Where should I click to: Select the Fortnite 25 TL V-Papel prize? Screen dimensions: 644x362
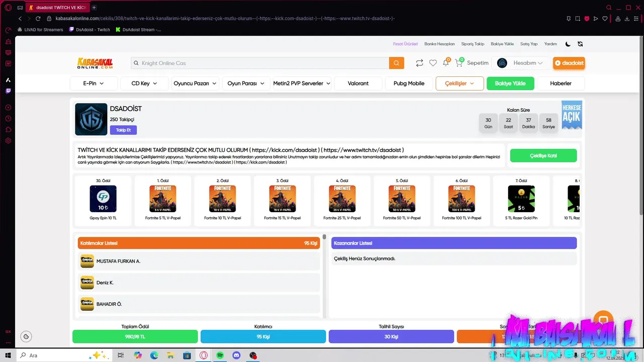(x=342, y=200)
